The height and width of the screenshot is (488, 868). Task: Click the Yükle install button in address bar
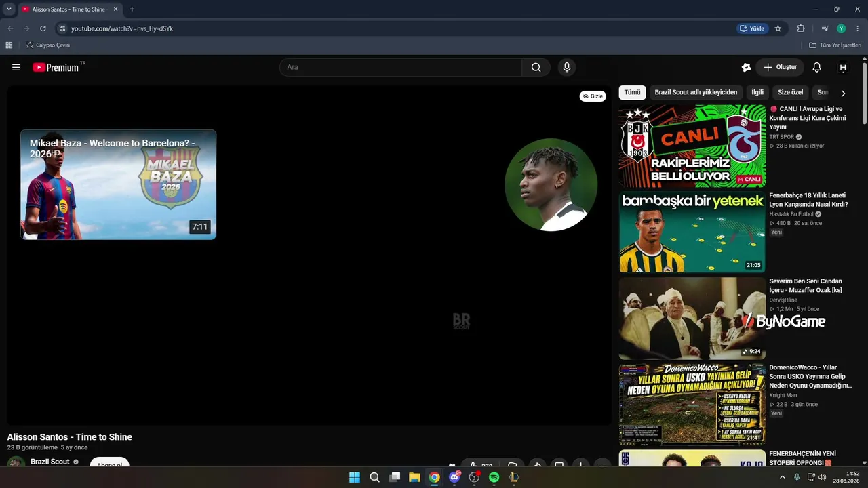[752, 28]
